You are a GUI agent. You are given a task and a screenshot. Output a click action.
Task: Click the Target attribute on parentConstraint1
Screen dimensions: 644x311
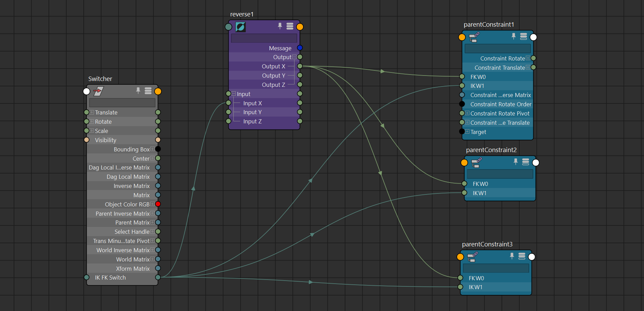478,132
